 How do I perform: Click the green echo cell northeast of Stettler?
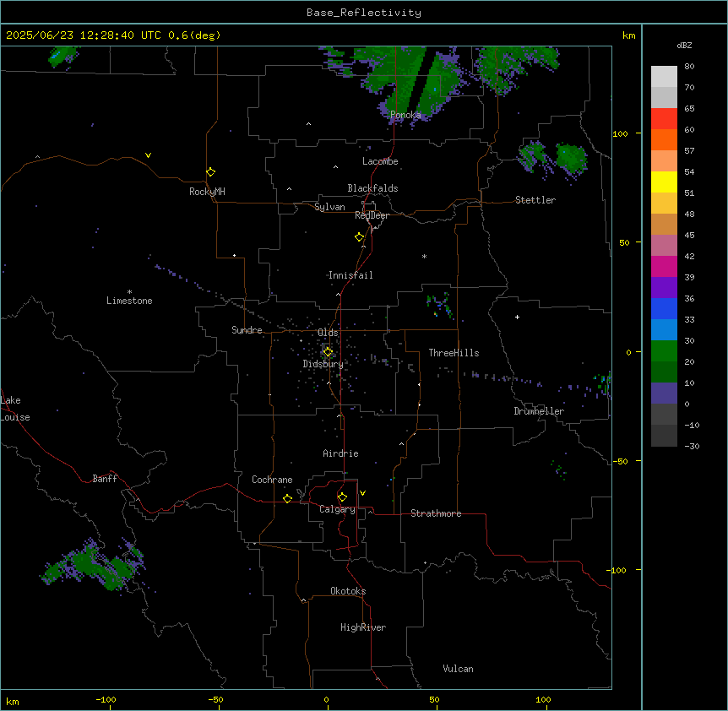571,158
